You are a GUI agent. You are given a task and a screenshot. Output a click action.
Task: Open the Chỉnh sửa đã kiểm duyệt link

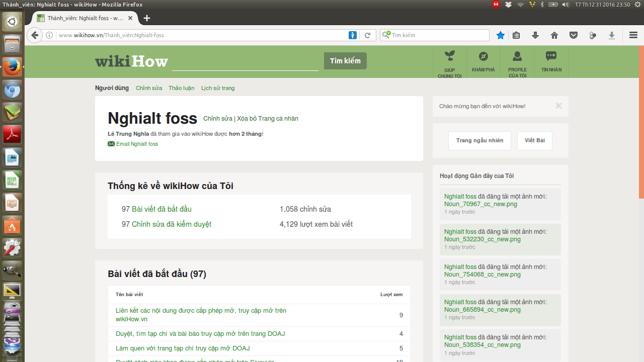(x=172, y=224)
